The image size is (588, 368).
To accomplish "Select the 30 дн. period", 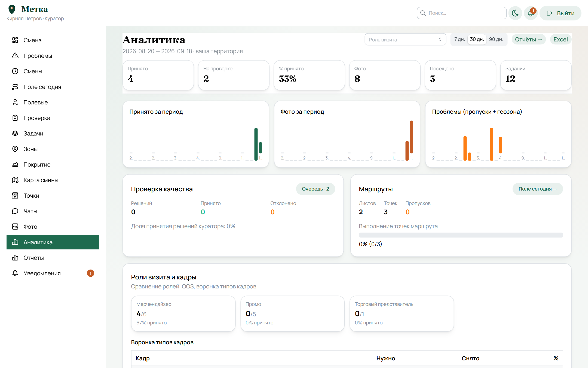I will point(477,39).
